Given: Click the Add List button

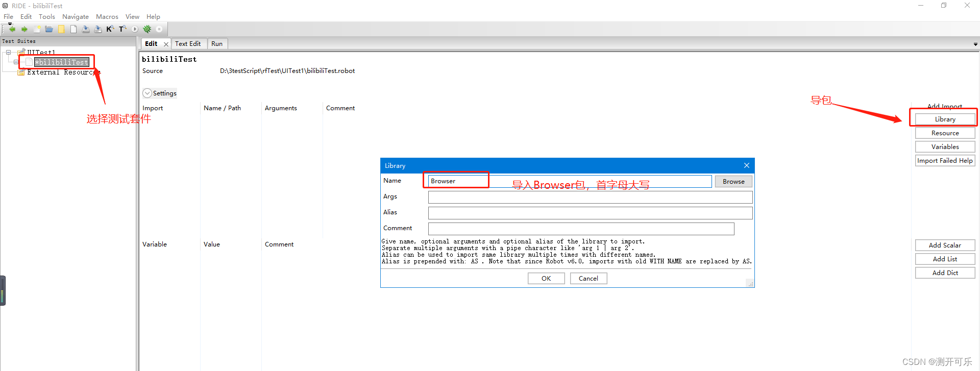Looking at the screenshot, I should pos(945,259).
